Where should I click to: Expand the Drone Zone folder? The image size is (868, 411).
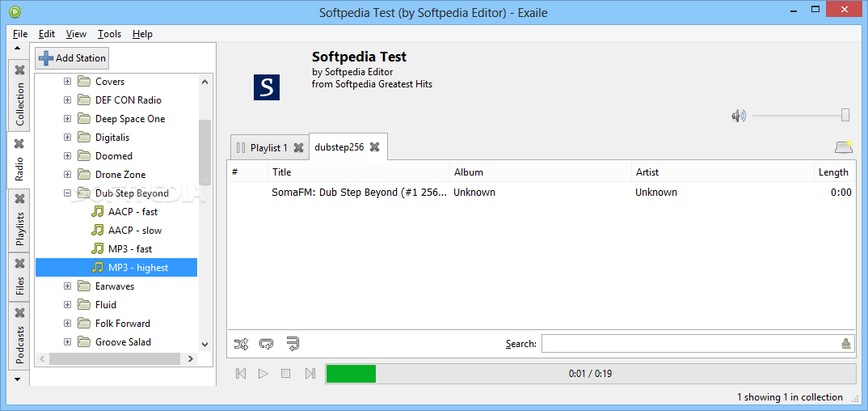pos(68,175)
